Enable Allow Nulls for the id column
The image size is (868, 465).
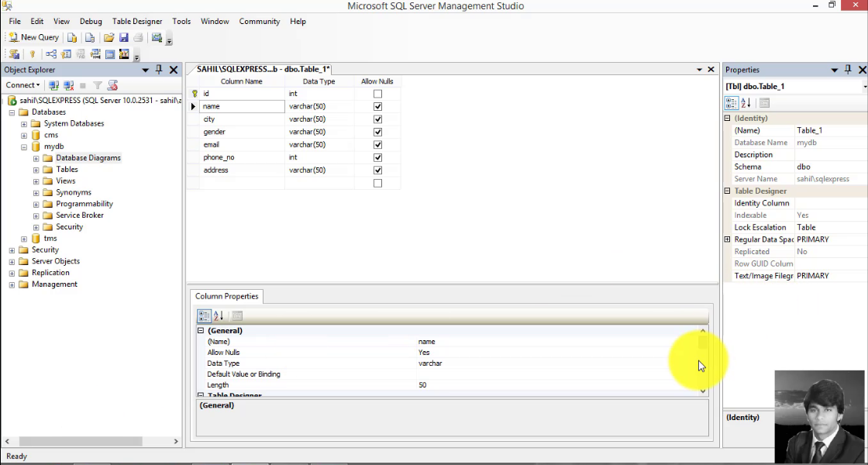pyautogui.click(x=377, y=93)
